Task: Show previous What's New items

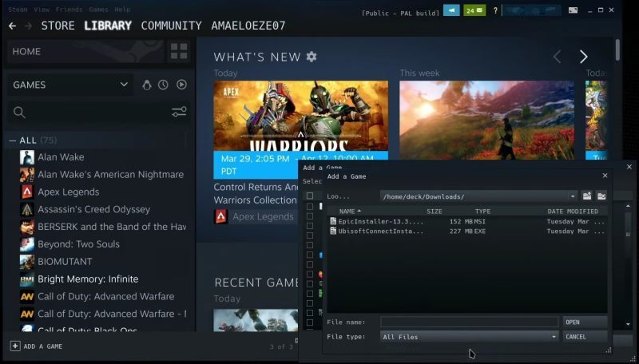Action: pyautogui.click(x=557, y=57)
